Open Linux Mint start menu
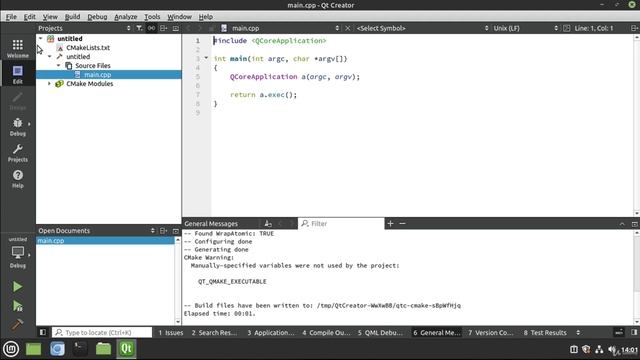The image size is (640, 360). point(11,349)
